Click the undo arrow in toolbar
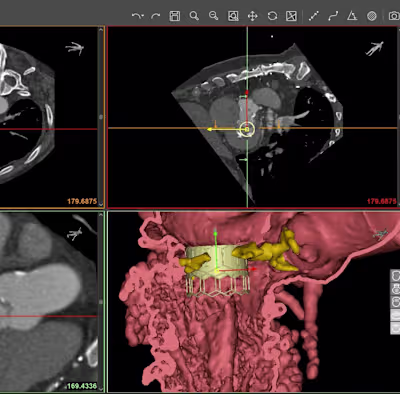400x394 pixels. pyautogui.click(x=136, y=16)
